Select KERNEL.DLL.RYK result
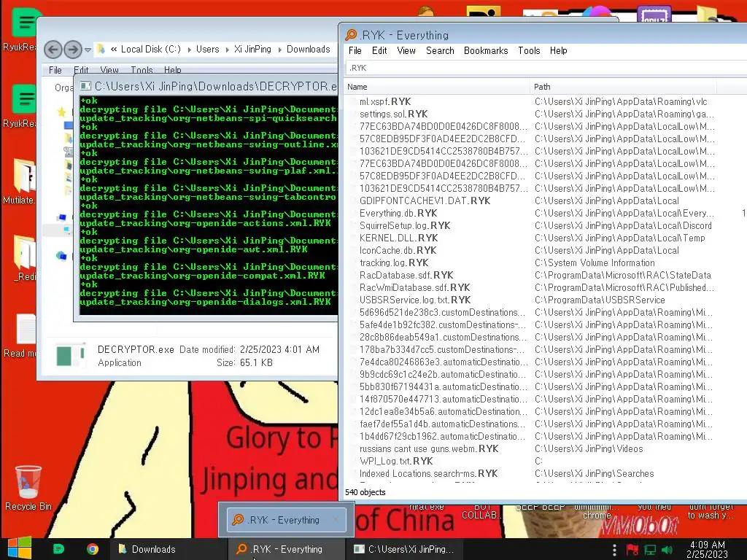This screenshot has height=560, width=747. click(398, 238)
